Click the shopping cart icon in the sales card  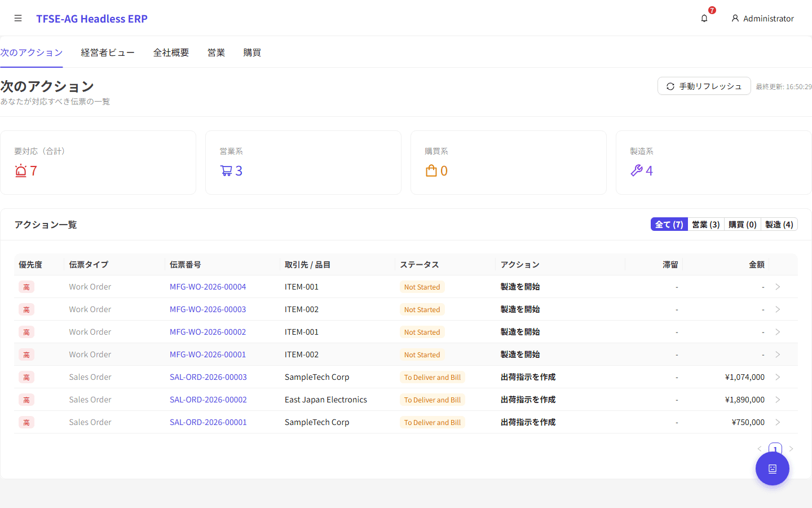[x=226, y=170]
